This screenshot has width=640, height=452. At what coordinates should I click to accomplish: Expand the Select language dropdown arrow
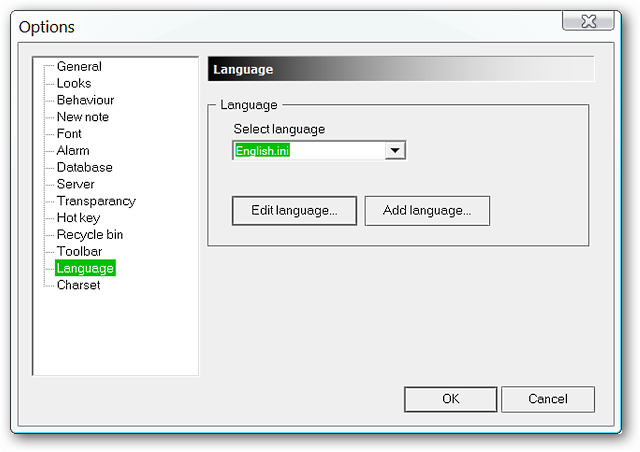pyautogui.click(x=395, y=150)
